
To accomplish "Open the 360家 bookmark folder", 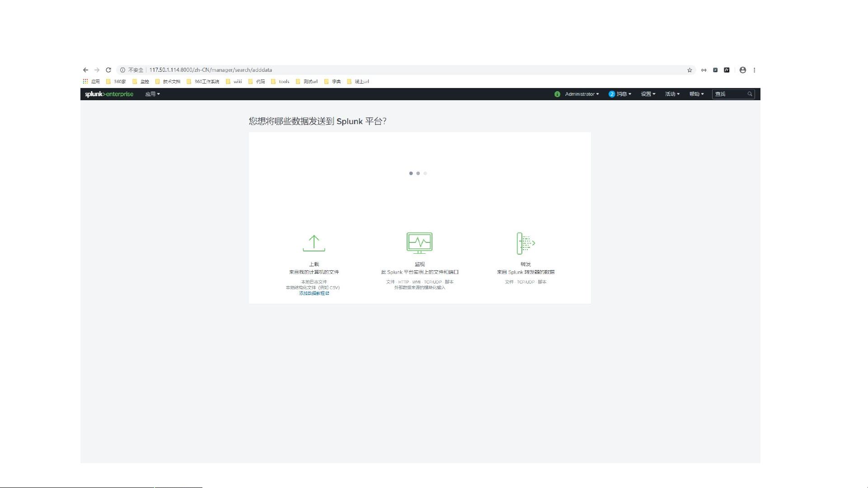I will pos(116,82).
